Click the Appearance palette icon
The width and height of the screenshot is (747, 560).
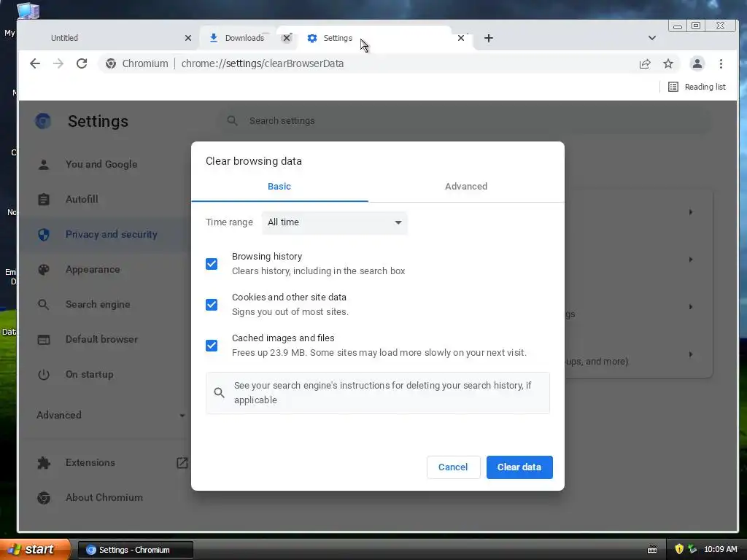point(43,270)
